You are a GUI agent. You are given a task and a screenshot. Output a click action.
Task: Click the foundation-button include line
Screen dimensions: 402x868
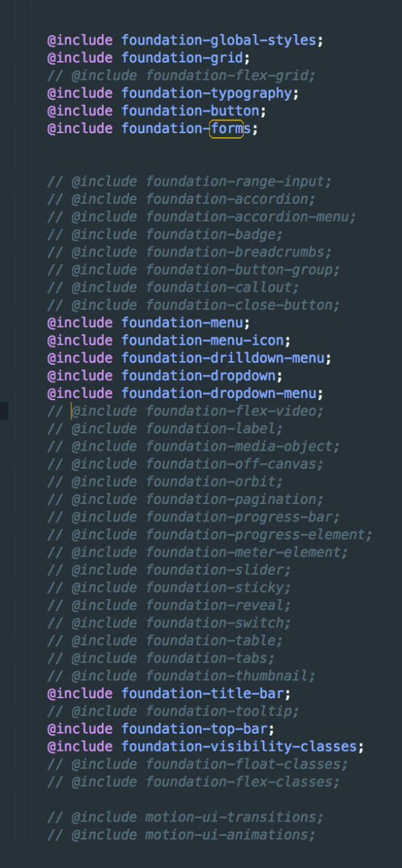pos(157,111)
